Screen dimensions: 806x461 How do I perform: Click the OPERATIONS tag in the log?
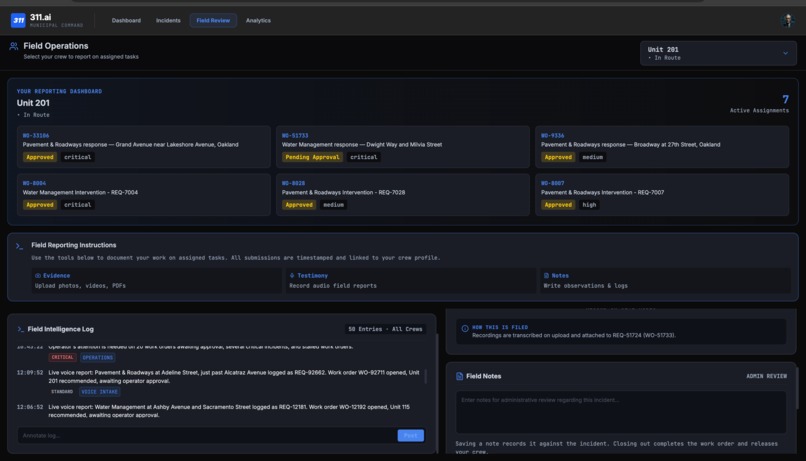98,357
